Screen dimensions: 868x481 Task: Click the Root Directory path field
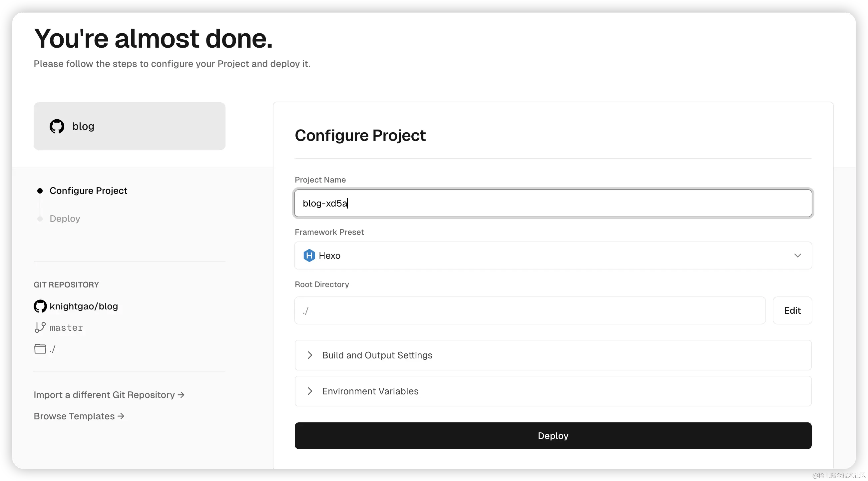(x=530, y=310)
